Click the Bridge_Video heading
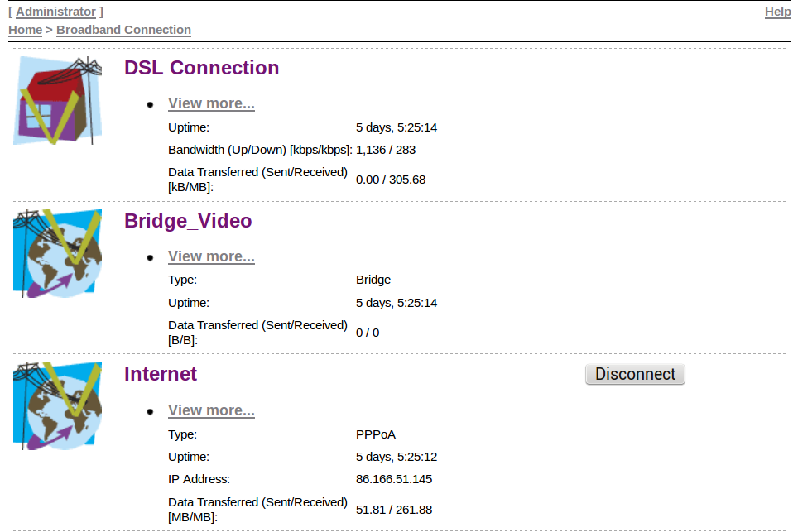Viewport: 798px width, 532px height. coord(188,221)
